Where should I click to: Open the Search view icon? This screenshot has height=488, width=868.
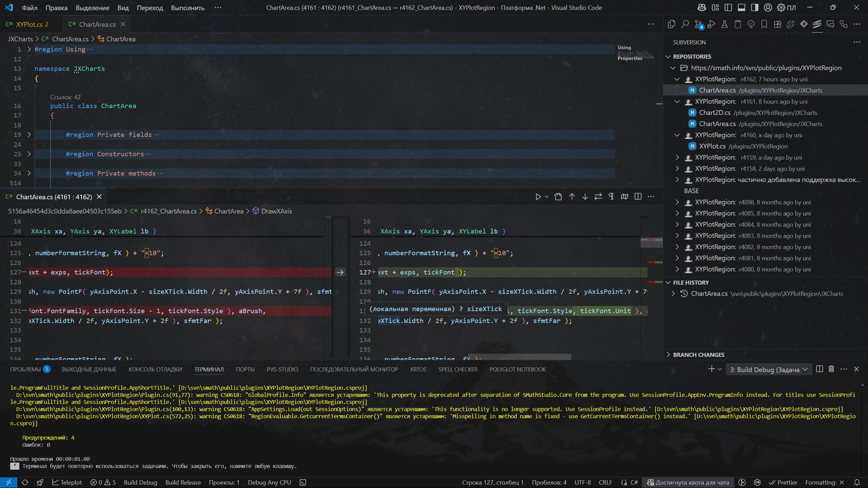(x=685, y=24)
